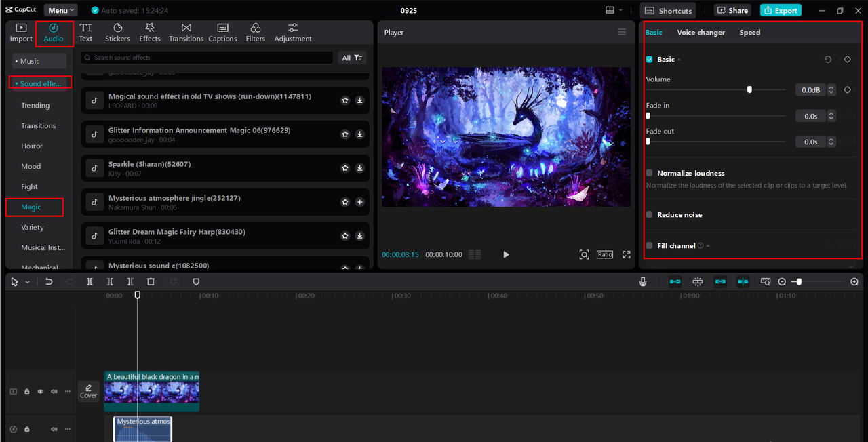Switch to Voice changer tab

(x=701, y=32)
